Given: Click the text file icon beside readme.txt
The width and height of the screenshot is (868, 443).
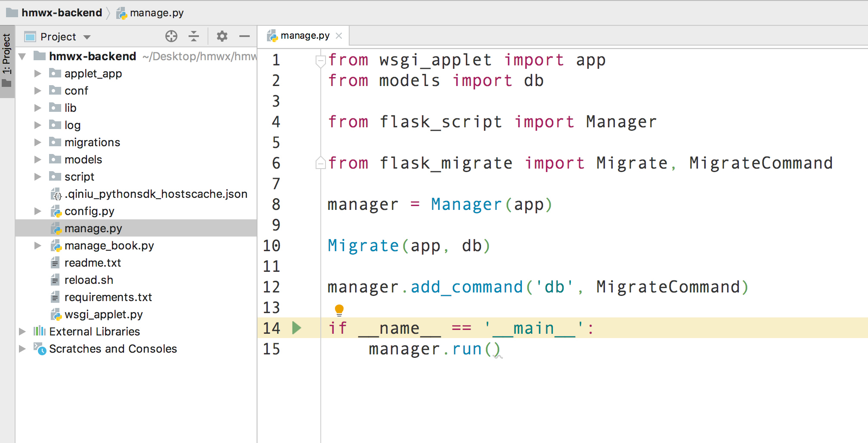Looking at the screenshot, I should (55, 262).
